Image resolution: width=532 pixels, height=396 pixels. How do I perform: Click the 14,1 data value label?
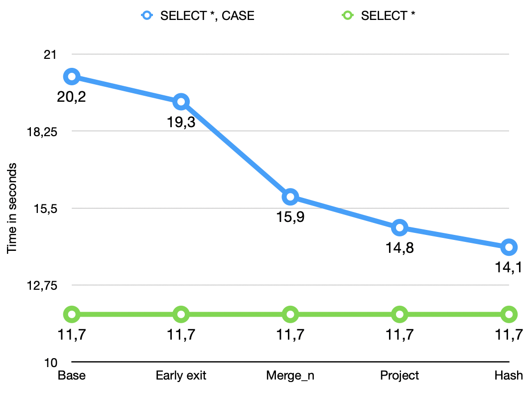[509, 267]
